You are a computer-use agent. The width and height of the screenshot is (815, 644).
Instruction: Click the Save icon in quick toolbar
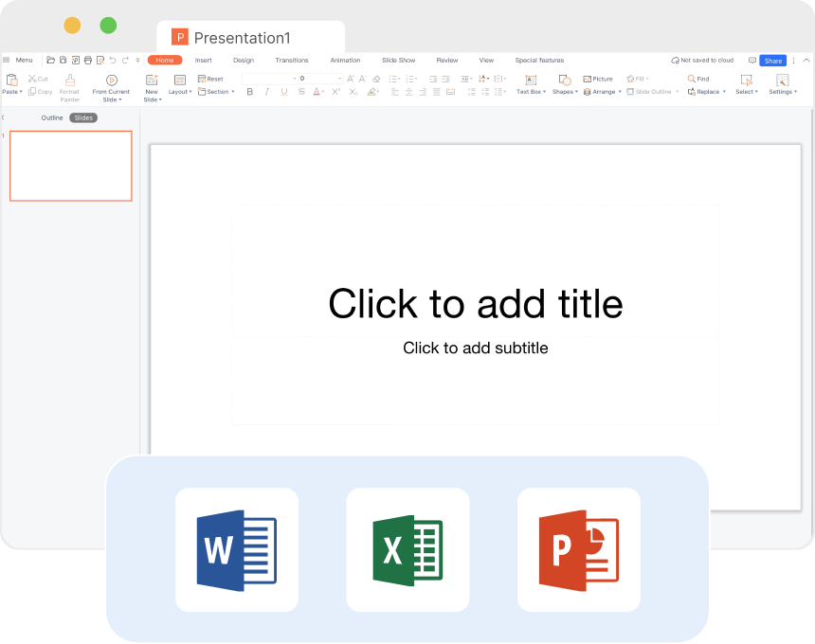tap(63, 61)
